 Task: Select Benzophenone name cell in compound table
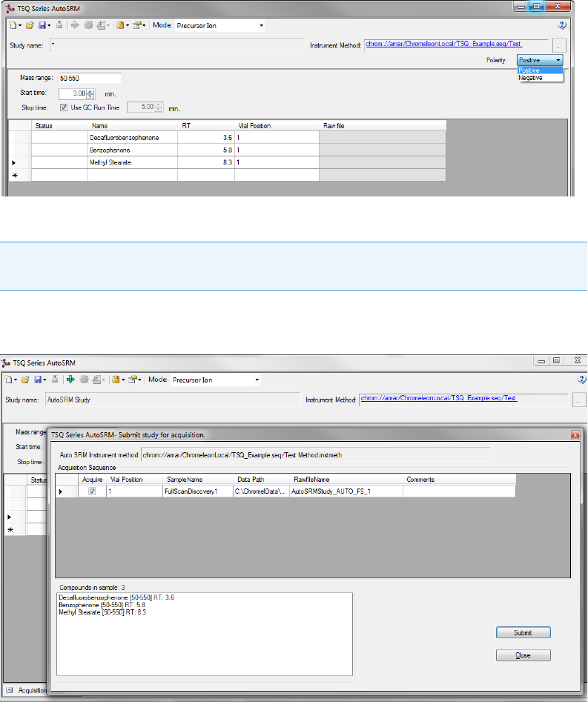click(133, 150)
